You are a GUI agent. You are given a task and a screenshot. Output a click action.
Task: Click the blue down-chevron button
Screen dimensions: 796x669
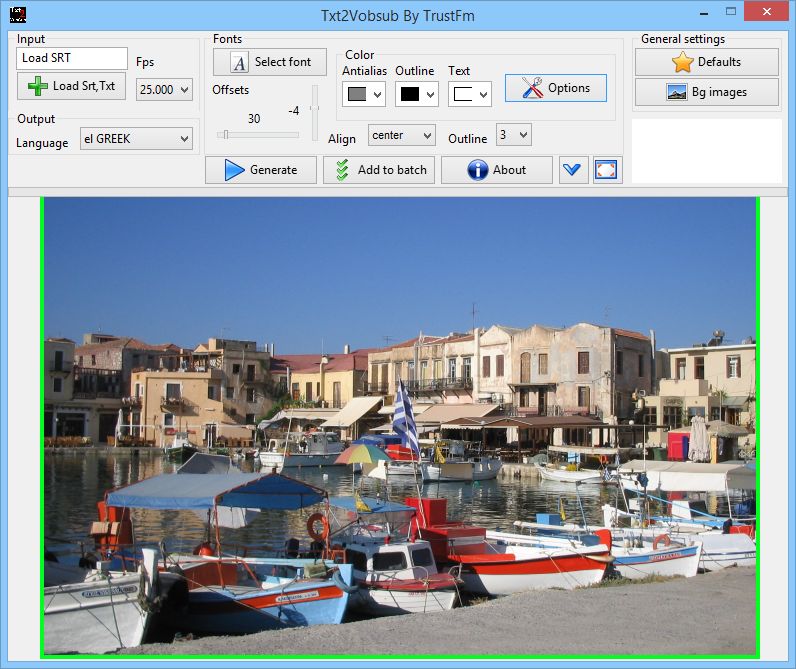coord(572,170)
